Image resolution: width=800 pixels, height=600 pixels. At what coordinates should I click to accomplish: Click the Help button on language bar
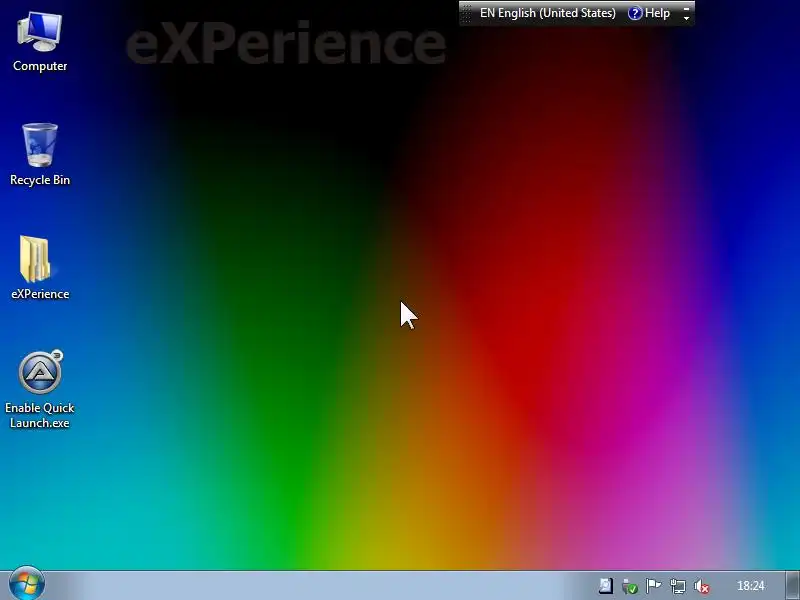pyautogui.click(x=649, y=13)
